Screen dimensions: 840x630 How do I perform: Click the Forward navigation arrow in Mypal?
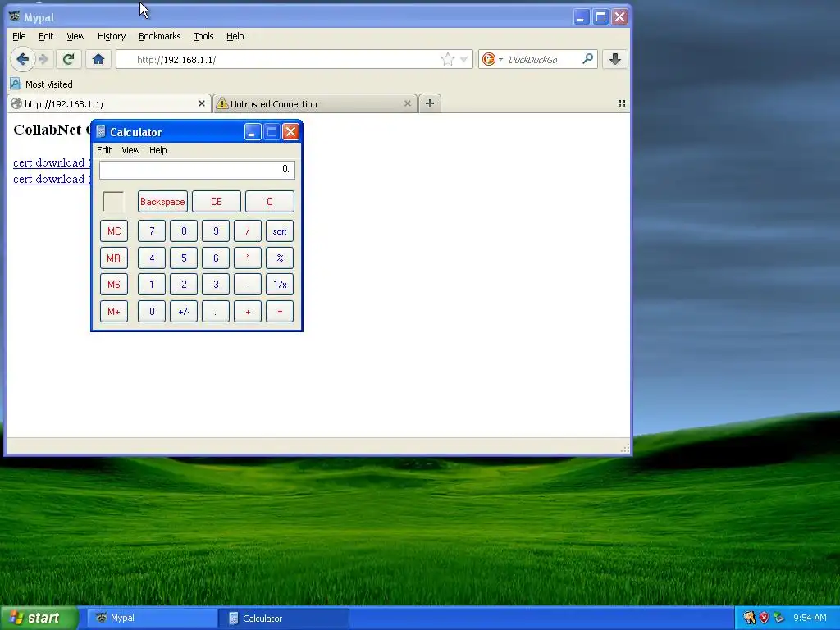pyautogui.click(x=44, y=59)
